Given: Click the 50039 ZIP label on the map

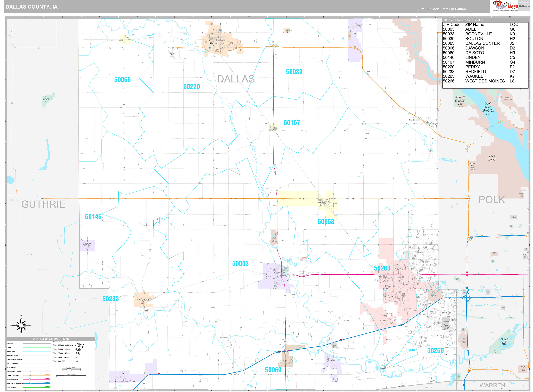Looking at the screenshot, I should click(294, 72).
